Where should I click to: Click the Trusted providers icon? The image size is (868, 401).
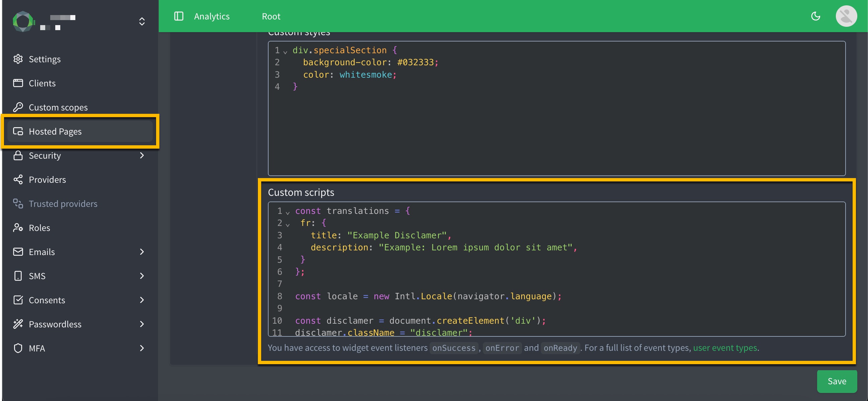click(18, 204)
